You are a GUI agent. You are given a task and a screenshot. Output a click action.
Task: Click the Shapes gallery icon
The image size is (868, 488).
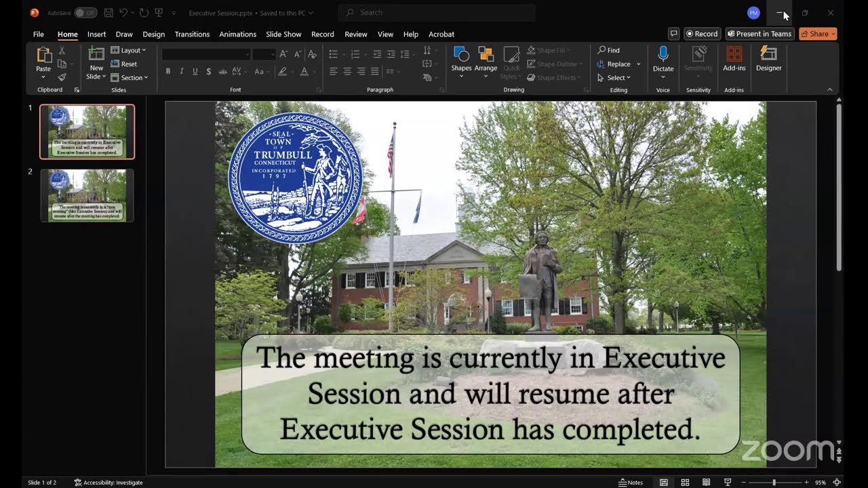[x=461, y=55]
